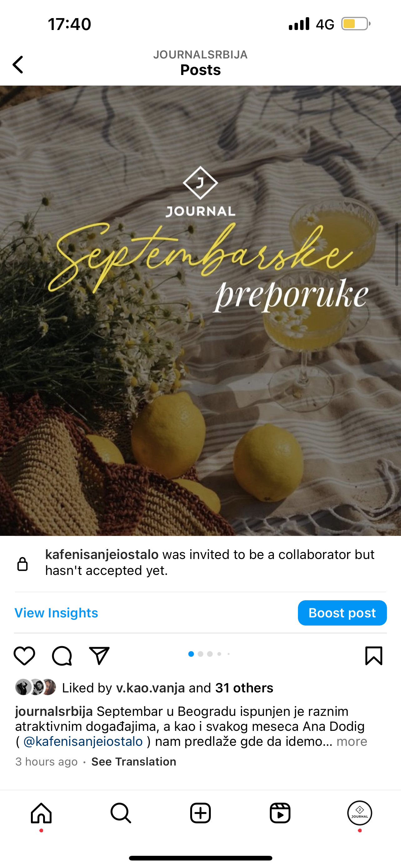401x868 pixels.
Task: Click See Translation
Action: [134, 761]
